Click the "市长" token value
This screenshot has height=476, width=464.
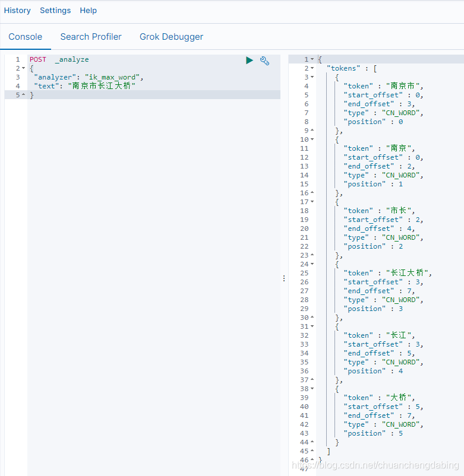(399, 210)
